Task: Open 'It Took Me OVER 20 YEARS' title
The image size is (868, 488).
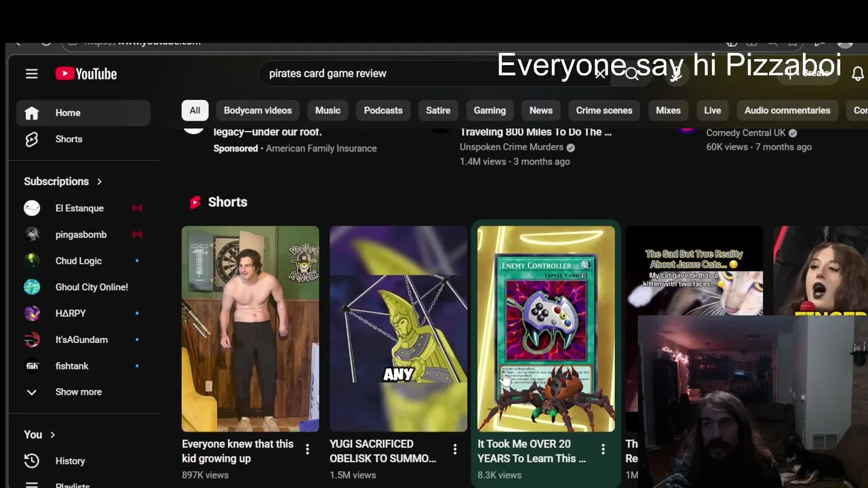Action: tap(532, 451)
